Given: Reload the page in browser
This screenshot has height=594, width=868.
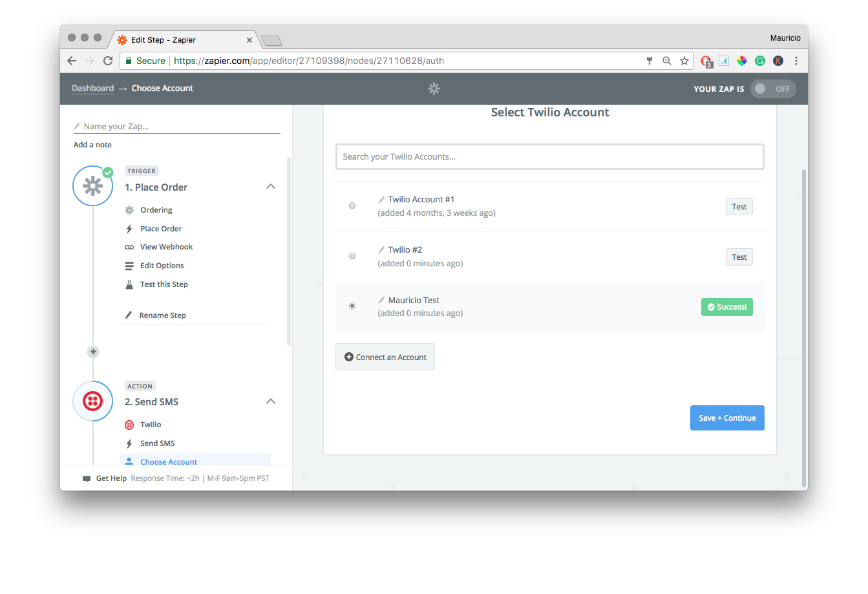Looking at the screenshot, I should 108,61.
